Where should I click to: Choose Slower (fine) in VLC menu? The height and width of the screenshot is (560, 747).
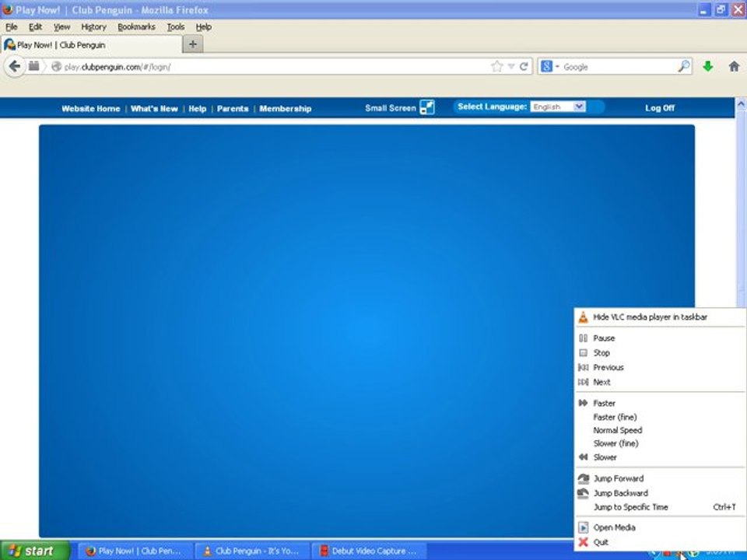(x=615, y=443)
